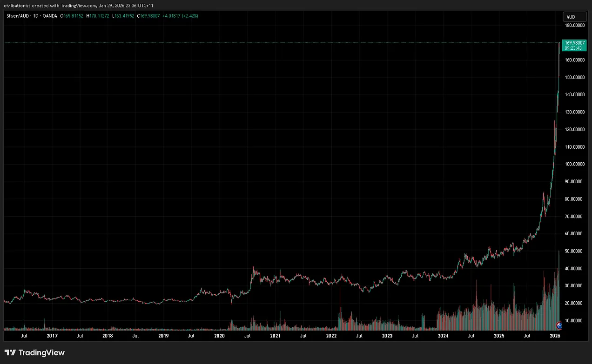This screenshot has height=364, width=592.
Task: Click the 2025 label on time axis
Action: tap(499, 335)
